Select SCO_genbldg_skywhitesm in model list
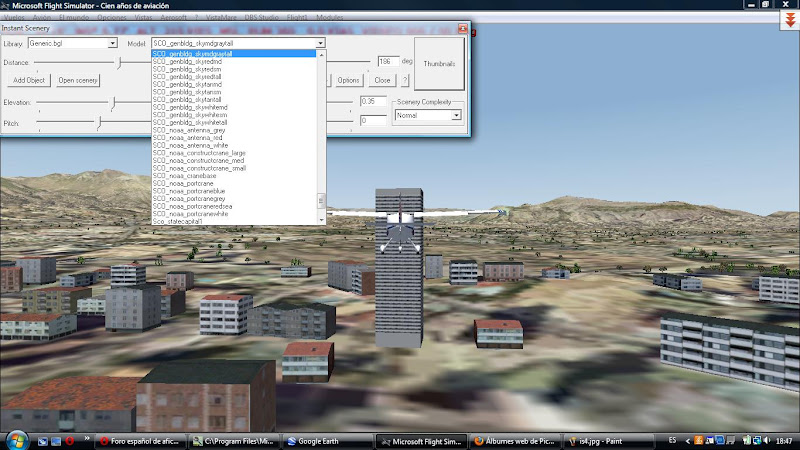800x450 pixels. click(x=234, y=115)
